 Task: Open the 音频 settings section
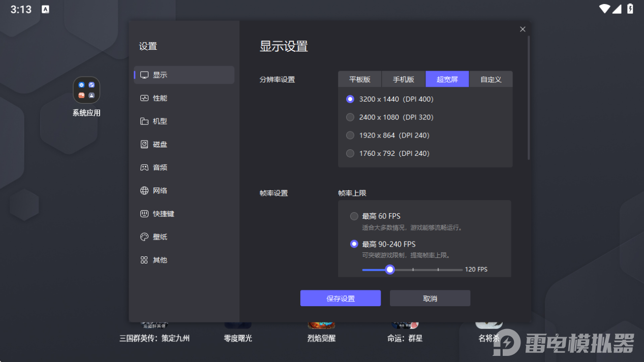click(184, 168)
